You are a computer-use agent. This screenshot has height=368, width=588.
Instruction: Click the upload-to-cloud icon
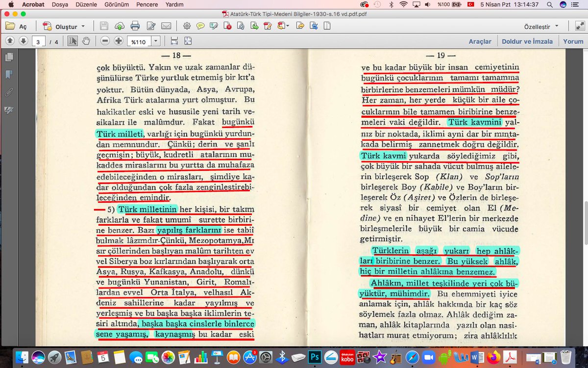point(120,26)
